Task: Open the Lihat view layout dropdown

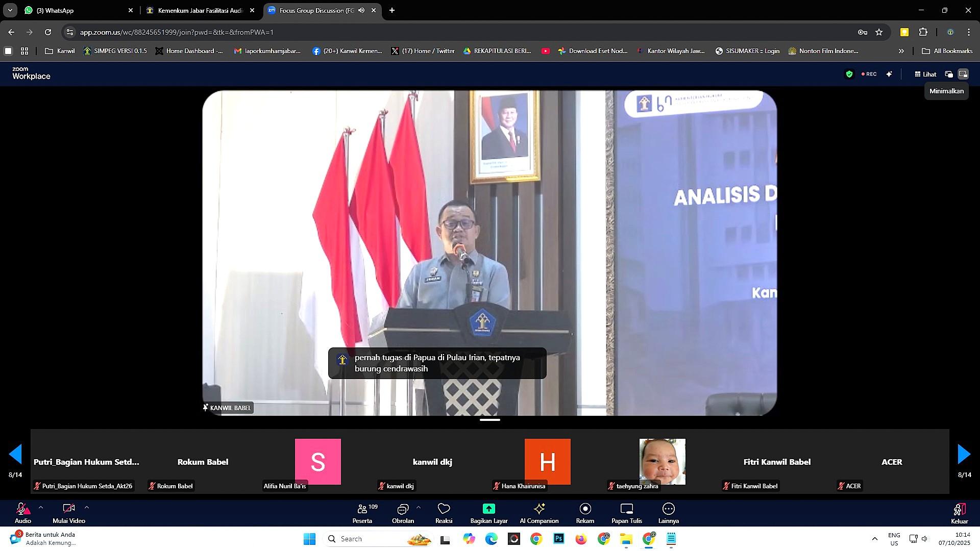Action: click(x=925, y=74)
